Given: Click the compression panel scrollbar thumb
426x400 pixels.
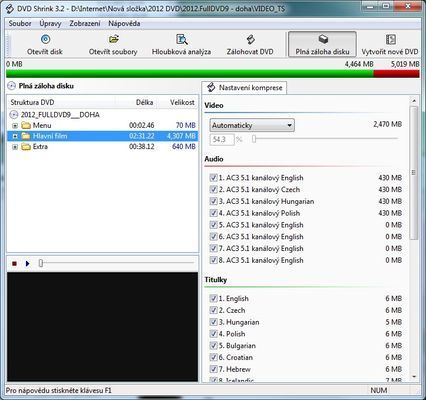Looking at the screenshot, I should click(x=414, y=173).
